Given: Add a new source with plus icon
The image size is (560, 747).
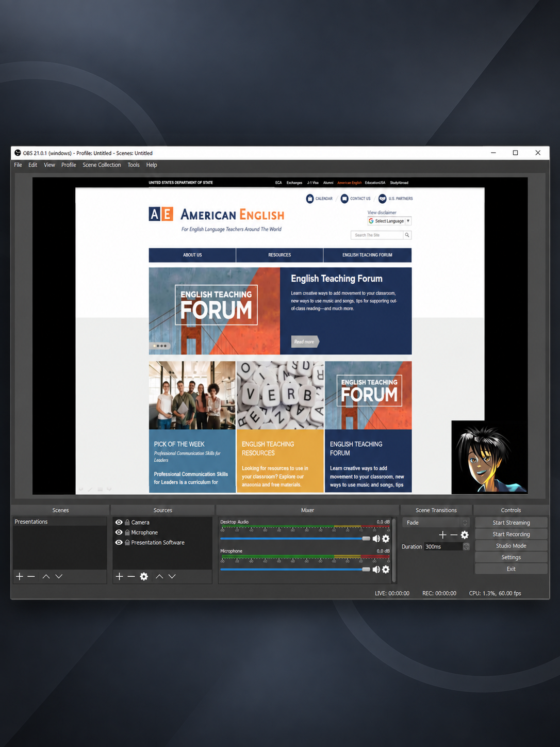Looking at the screenshot, I should pyautogui.click(x=119, y=576).
